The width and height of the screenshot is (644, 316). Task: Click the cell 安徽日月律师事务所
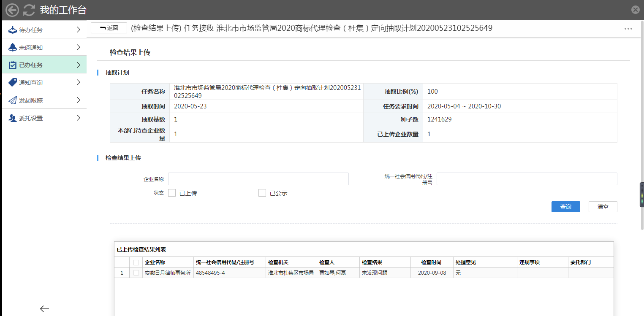coord(168,273)
